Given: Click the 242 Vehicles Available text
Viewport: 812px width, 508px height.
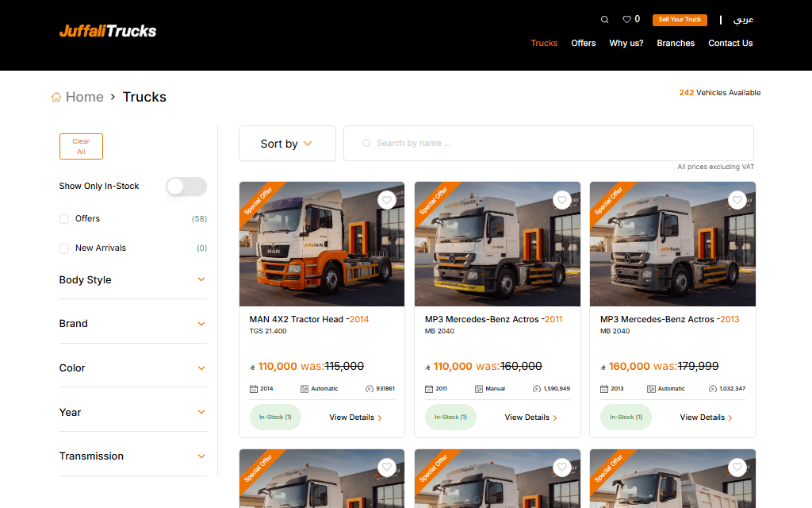Looking at the screenshot, I should (x=720, y=93).
